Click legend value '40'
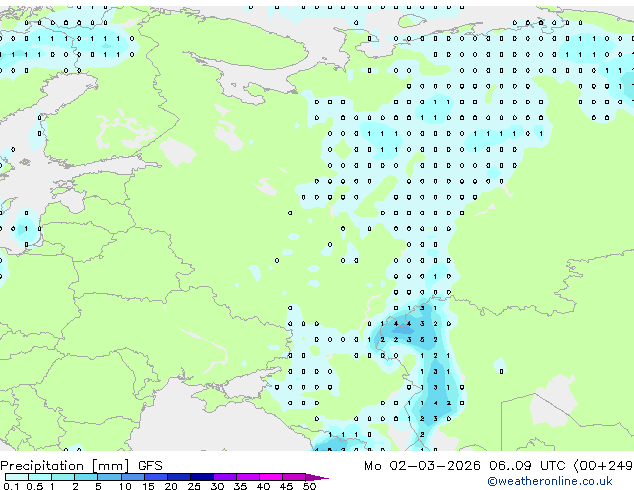 (x=263, y=486)
